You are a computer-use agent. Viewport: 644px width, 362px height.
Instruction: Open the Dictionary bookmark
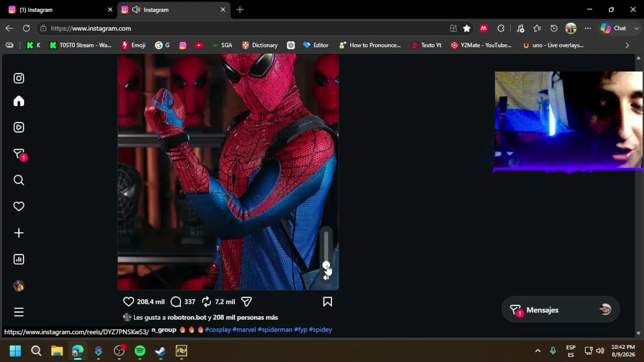pyautogui.click(x=260, y=45)
